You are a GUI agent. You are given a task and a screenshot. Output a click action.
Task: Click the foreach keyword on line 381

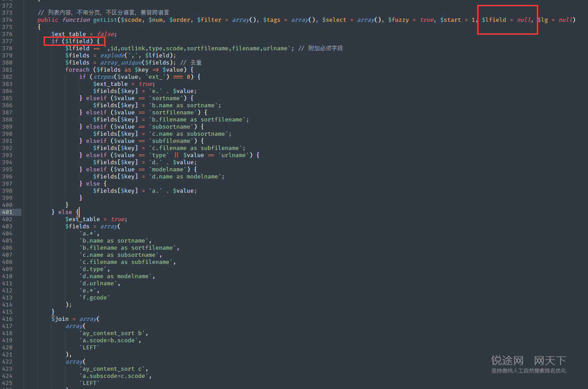[77, 70]
